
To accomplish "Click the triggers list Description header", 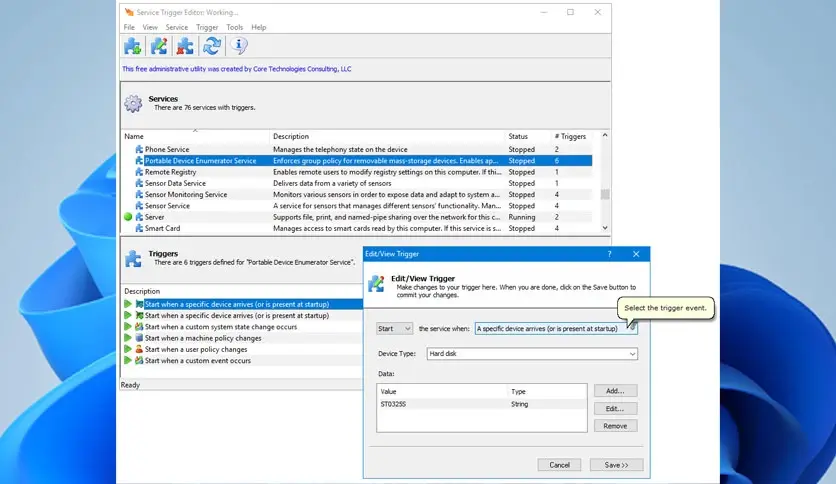I will tap(142, 291).
